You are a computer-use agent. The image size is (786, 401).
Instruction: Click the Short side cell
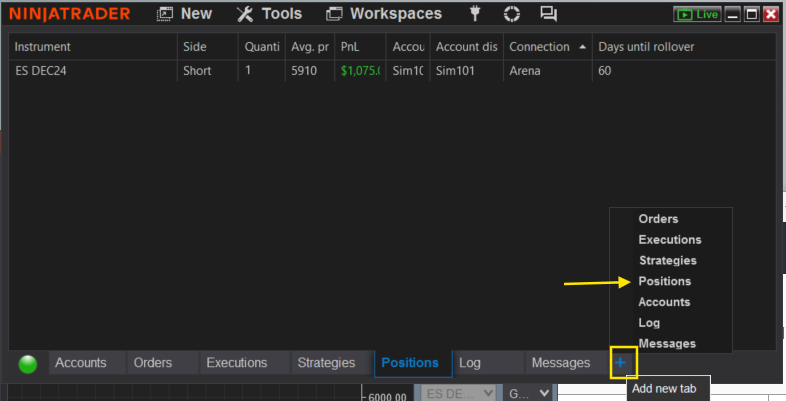tap(208, 71)
